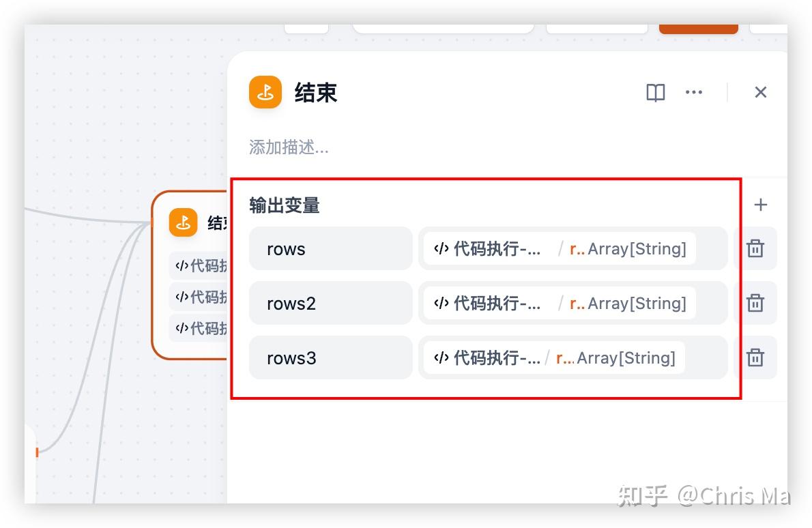Edit the rows2 variable name field
This screenshot has width=812, height=528.
pos(330,303)
